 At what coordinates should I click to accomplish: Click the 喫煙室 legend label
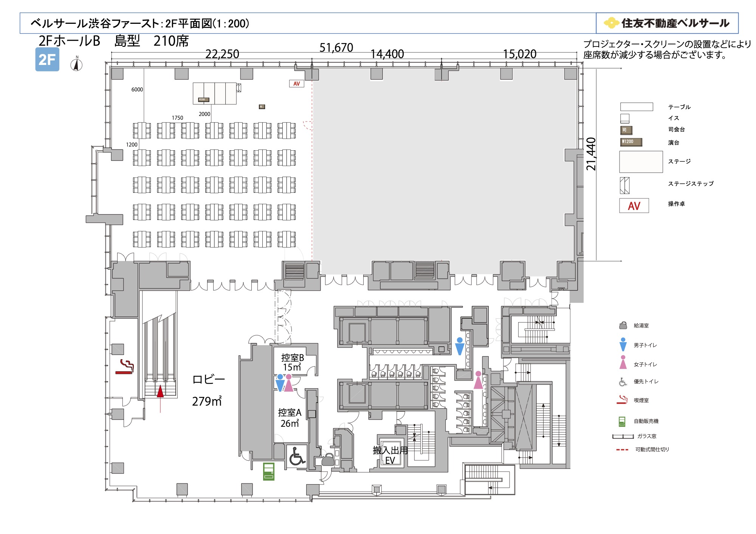pyautogui.click(x=641, y=400)
